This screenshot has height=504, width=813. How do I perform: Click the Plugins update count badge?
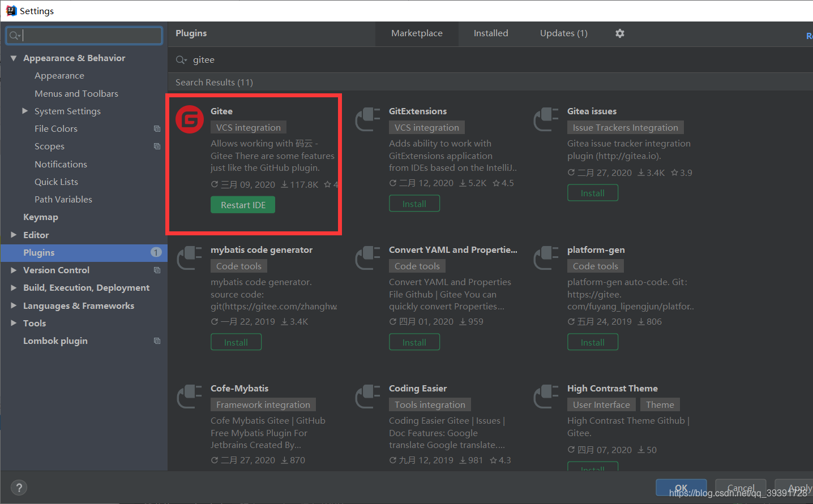(156, 252)
